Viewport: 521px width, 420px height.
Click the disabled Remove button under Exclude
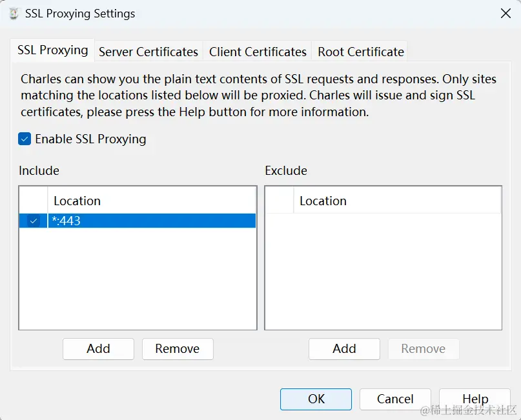(424, 349)
